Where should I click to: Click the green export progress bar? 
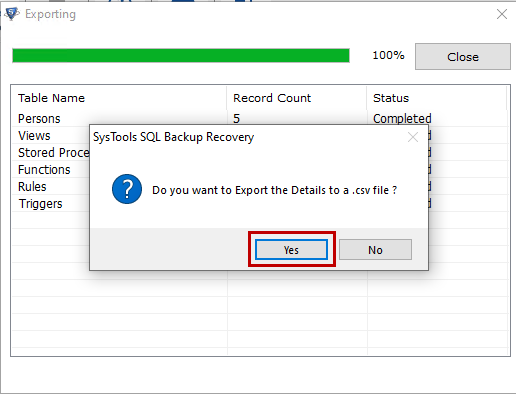(181, 55)
